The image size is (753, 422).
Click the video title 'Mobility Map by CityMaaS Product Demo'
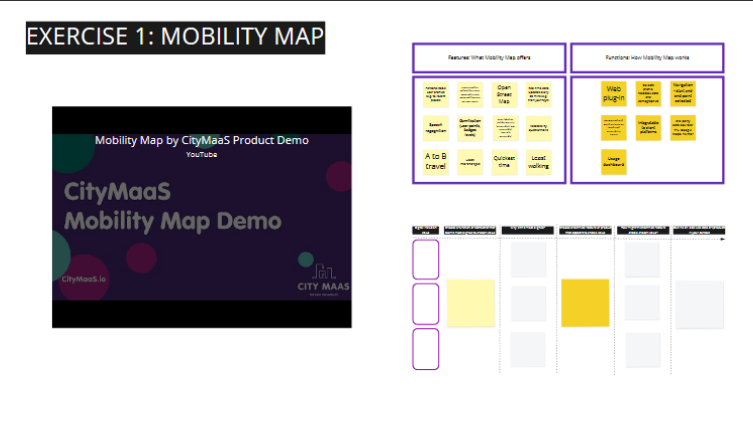(202, 140)
